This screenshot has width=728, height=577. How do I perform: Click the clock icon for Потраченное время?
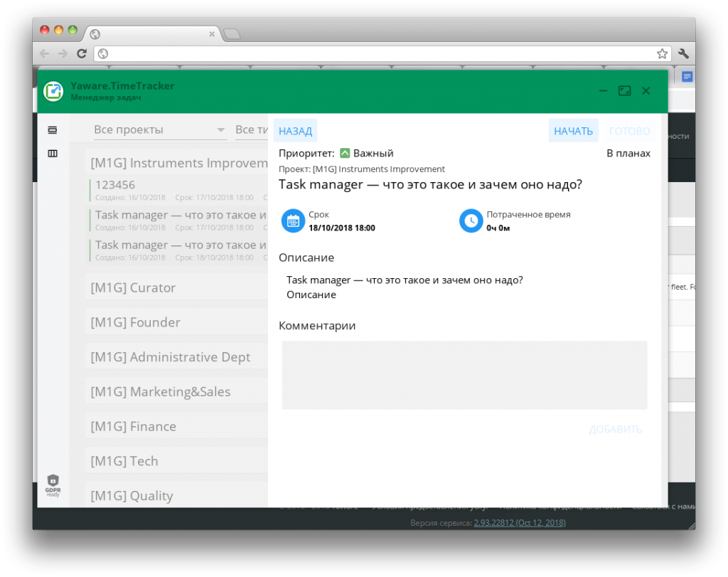click(471, 221)
